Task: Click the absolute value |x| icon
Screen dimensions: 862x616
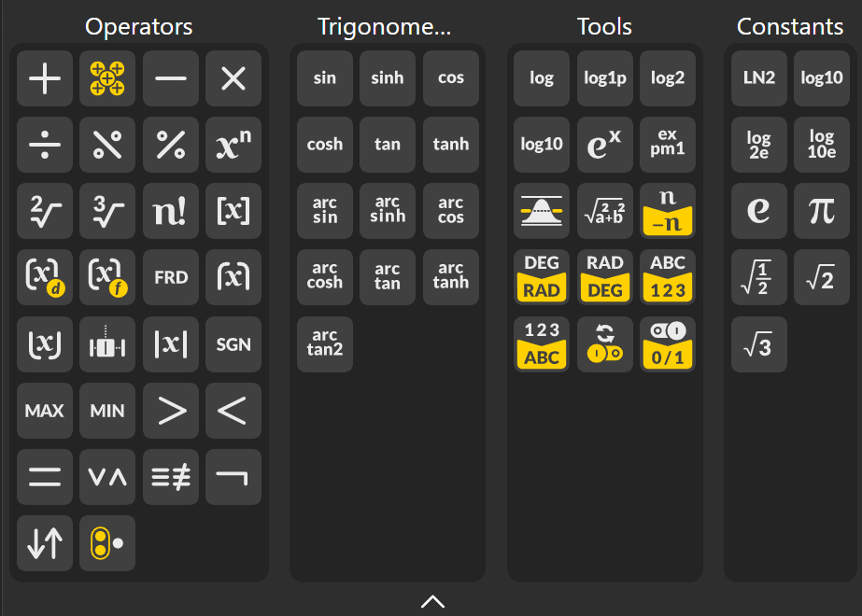Action: tap(171, 343)
